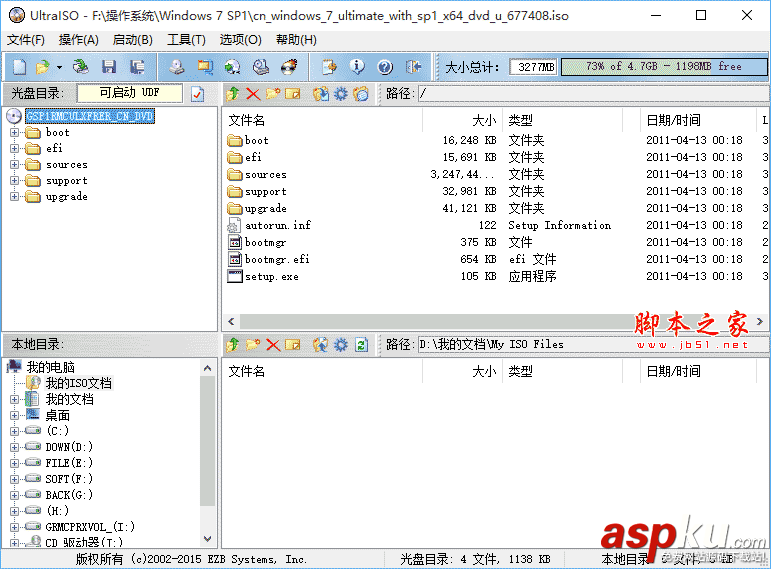Click the Add files icon in main toolbar

[x=329, y=66]
